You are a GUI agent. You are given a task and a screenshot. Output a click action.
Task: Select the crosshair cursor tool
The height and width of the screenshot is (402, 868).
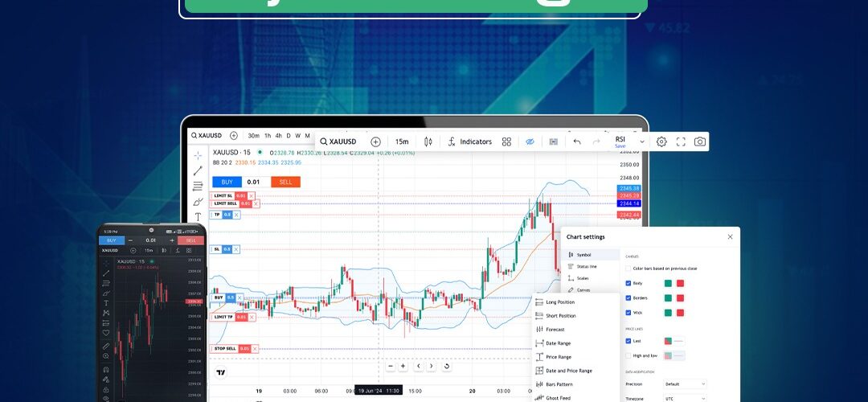tap(198, 156)
